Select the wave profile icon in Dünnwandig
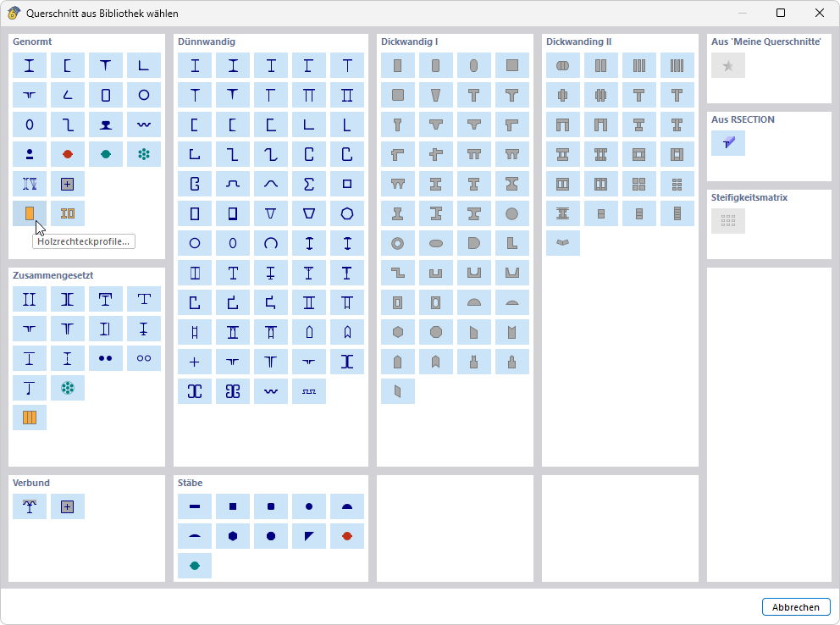The height and width of the screenshot is (625, 840). [270, 391]
